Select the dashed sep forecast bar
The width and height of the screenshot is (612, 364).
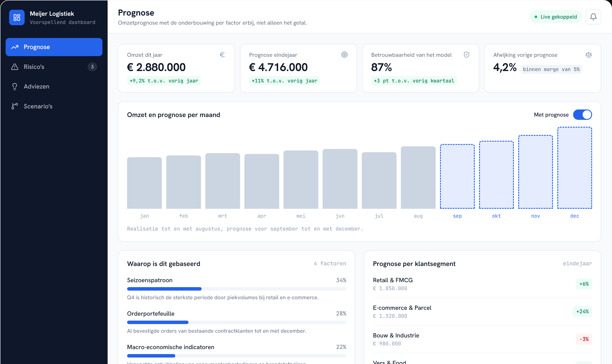(457, 176)
